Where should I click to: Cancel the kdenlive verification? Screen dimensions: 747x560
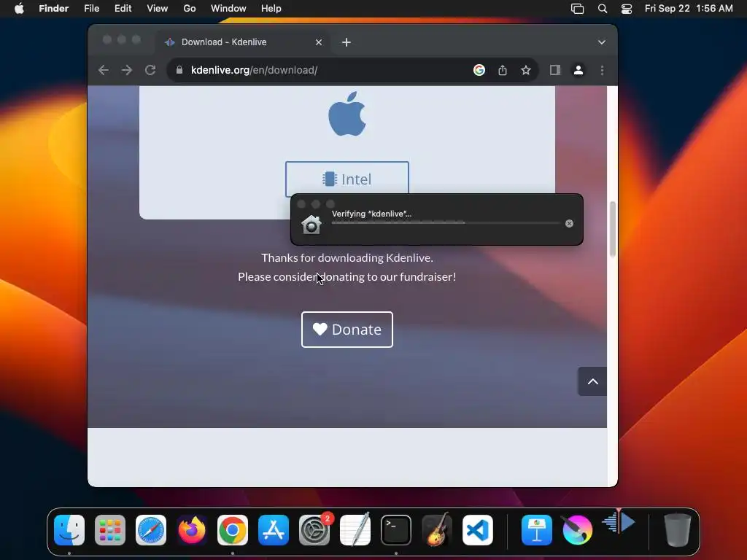point(569,223)
